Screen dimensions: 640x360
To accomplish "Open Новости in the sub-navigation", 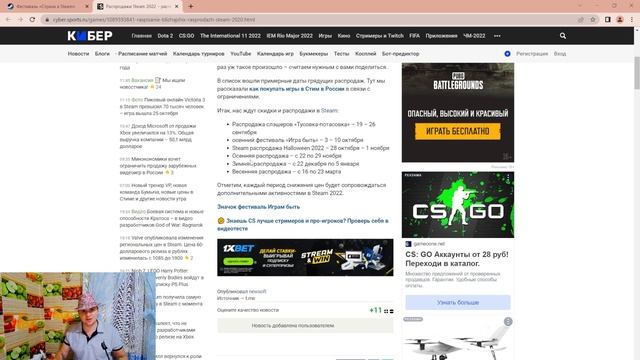I will 78,53.
